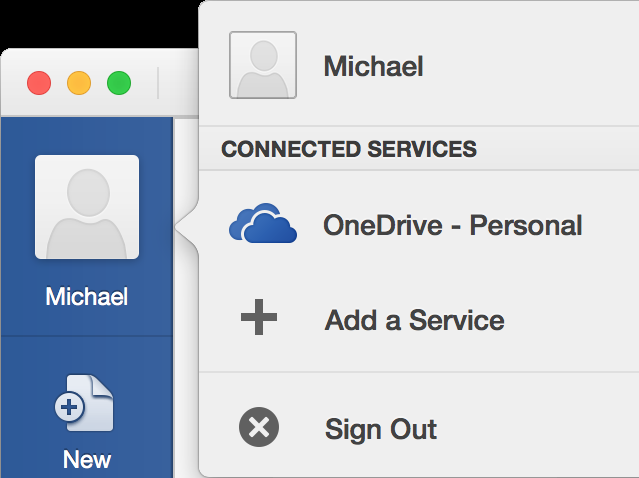Image resolution: width=639 pixels, height=478 pixels.
Task: Close the window with the red button
Action: (x=39, y=83)
